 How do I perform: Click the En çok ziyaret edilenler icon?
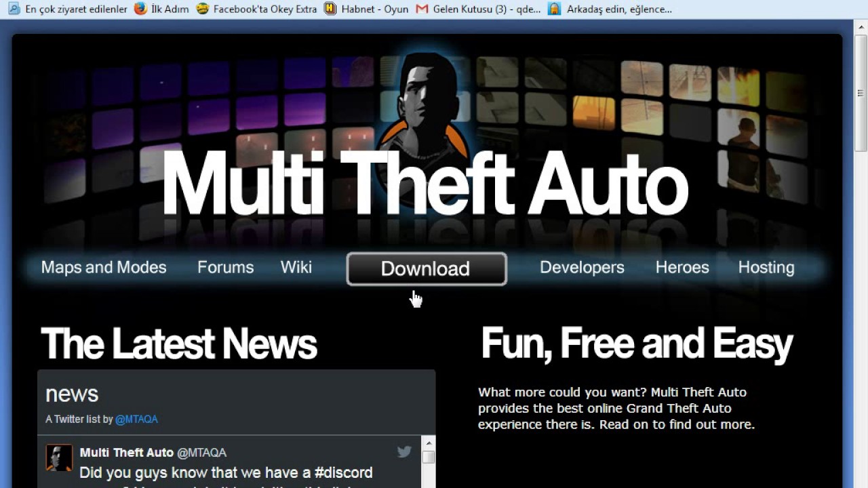[14, 9]
